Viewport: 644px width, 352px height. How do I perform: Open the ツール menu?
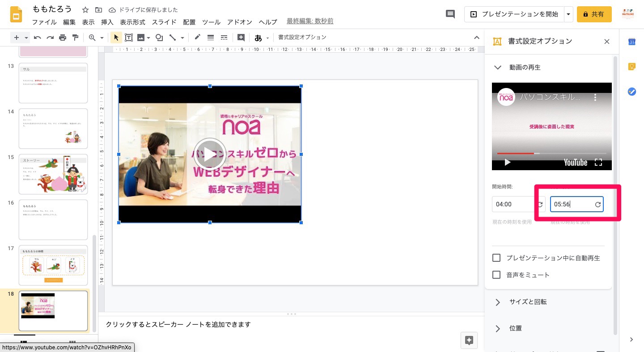point(211,22)
